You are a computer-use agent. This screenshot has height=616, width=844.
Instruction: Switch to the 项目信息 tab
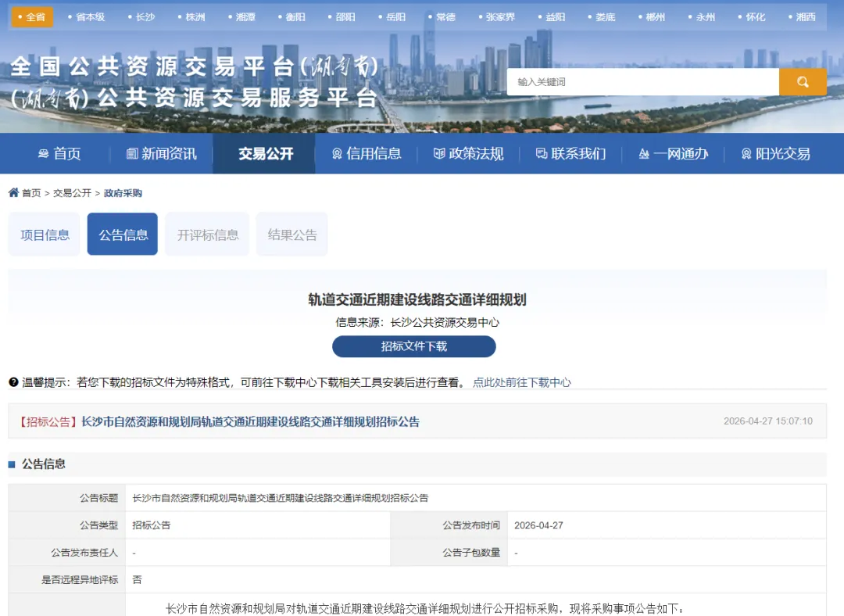click(x=44, y=235)
